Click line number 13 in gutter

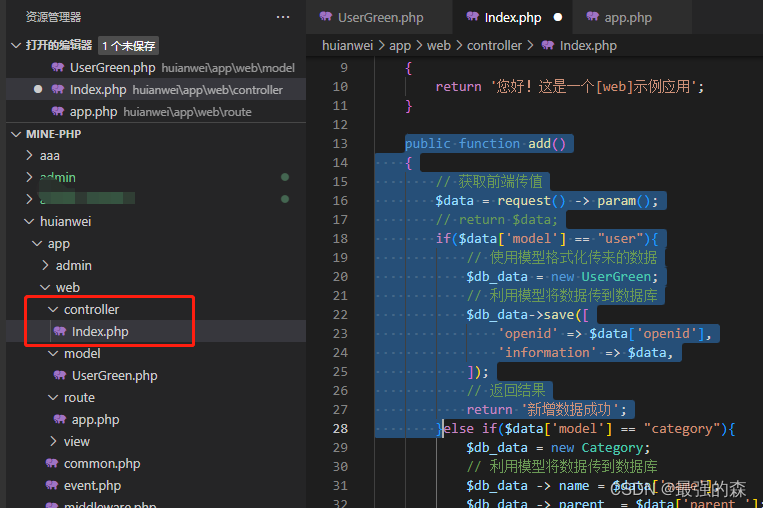340,144
